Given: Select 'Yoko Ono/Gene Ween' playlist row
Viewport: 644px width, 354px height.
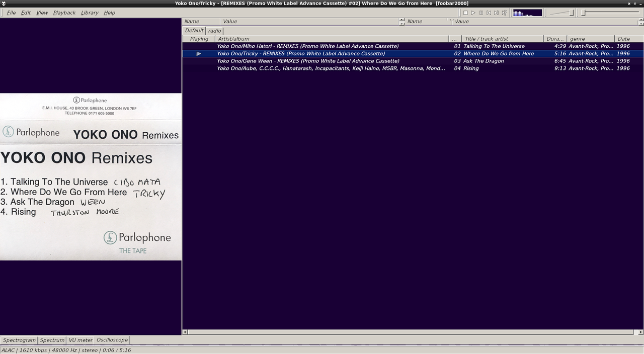Looking at the screenshot, I should point(413,61).
